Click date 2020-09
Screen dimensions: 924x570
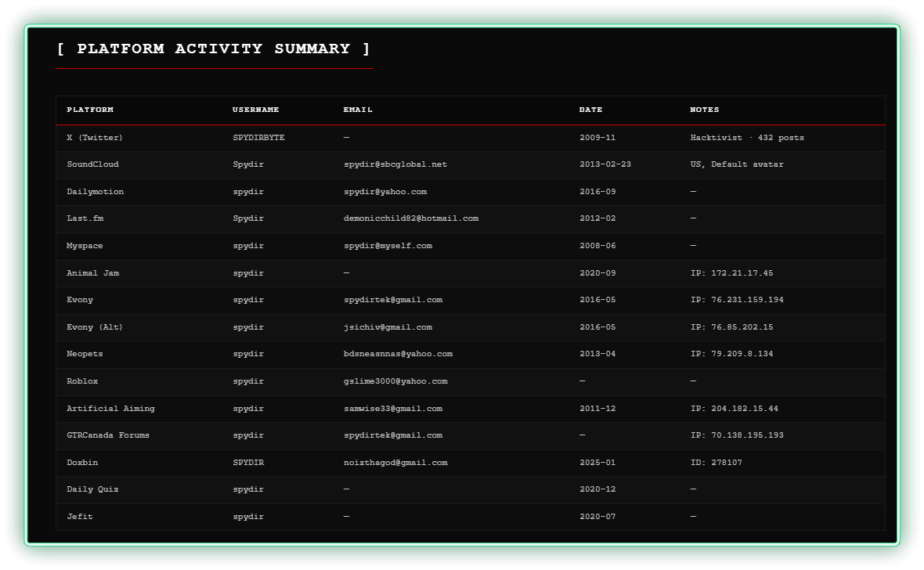(597, 273)
